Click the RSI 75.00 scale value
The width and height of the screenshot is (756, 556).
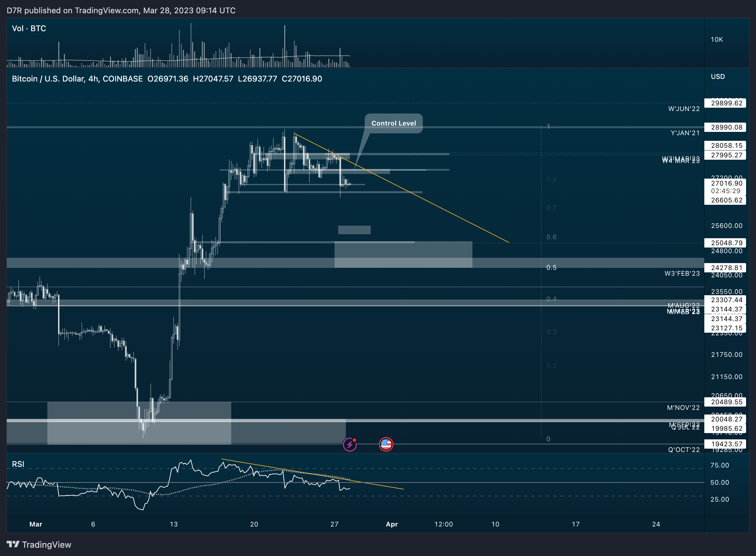720,466
